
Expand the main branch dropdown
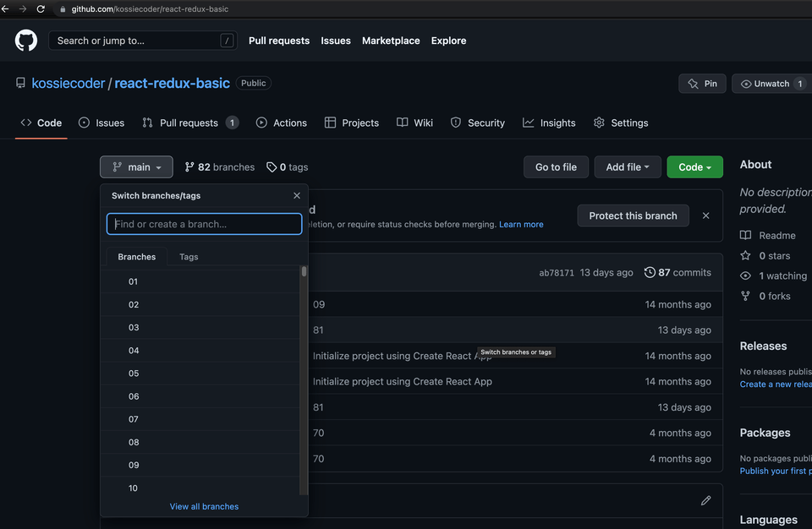(136, 167)
